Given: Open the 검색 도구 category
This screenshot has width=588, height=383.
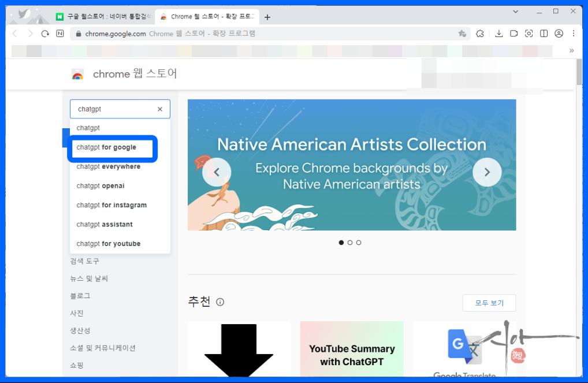Looking at the screenshot, I should click(x=85, y=261).
